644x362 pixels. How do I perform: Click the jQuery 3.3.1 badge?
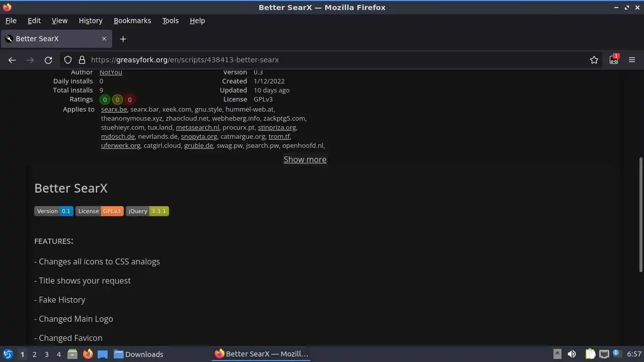(x=147, y=211)
